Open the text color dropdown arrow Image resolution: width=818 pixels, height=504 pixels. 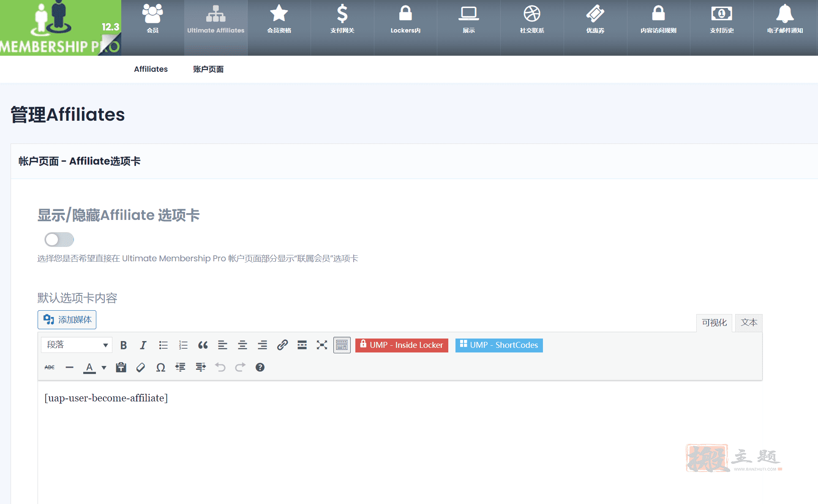pyautogui.click(x=104, y=367)
